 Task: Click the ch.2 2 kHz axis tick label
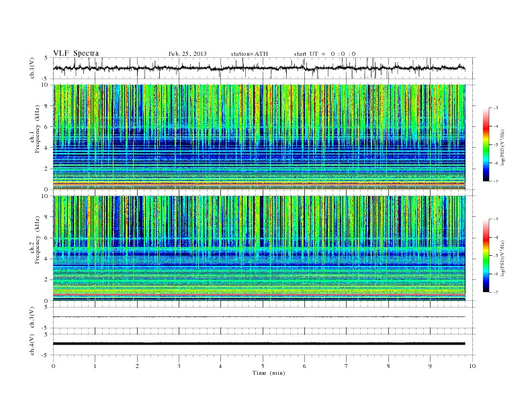pyautogui.click(x=46, y=280)
